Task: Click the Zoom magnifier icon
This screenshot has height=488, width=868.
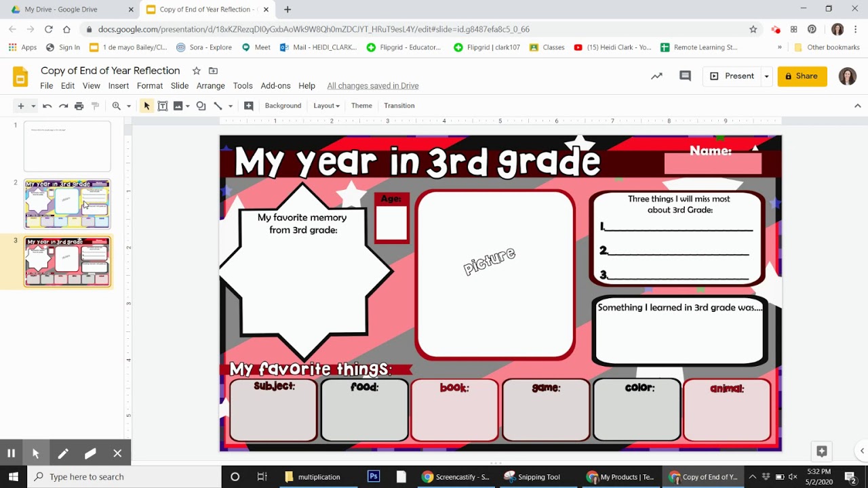Action: pos(117,106)
